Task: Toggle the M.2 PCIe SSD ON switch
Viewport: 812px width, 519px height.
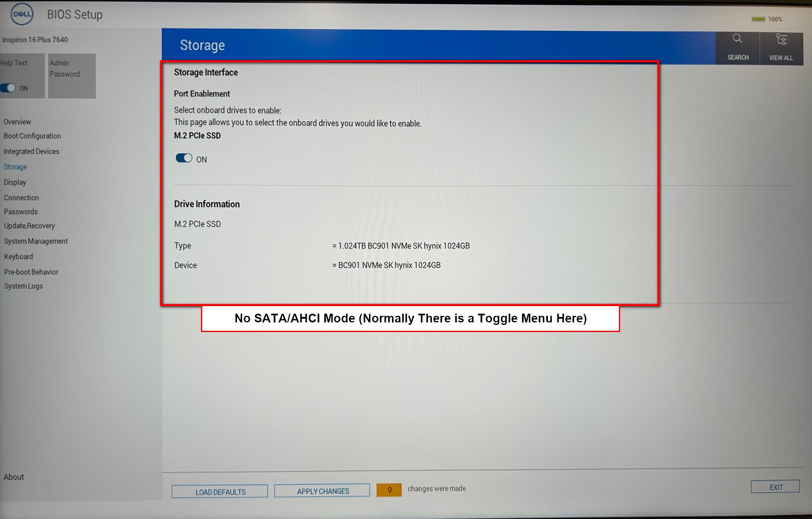Action: 183,158
